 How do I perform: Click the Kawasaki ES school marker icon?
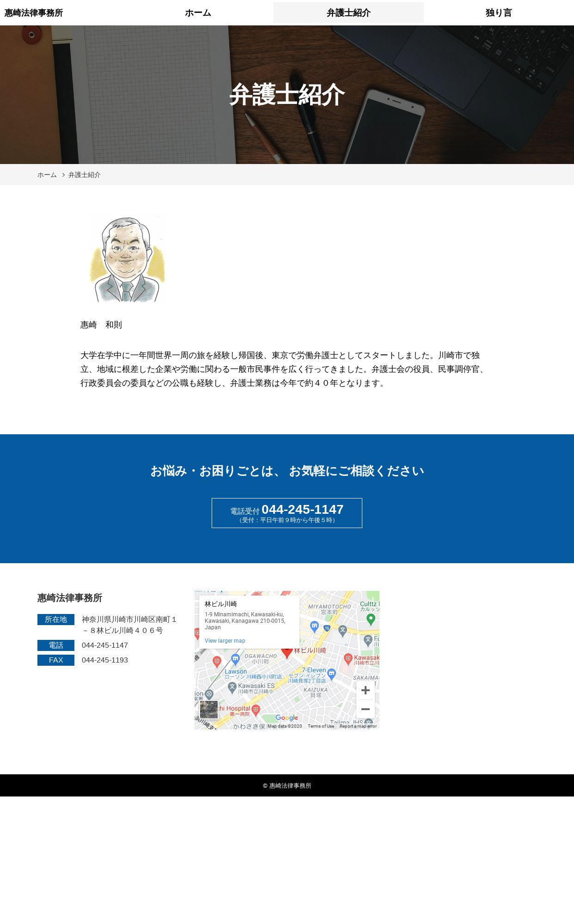click(x=232, y=688)
